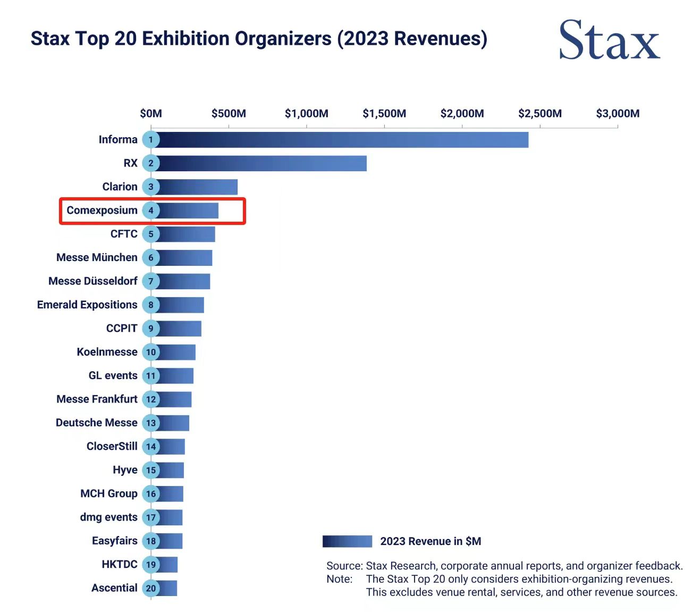700x612 pixels.
Task: Click the Comexposium label
Action: click(102, 210)
